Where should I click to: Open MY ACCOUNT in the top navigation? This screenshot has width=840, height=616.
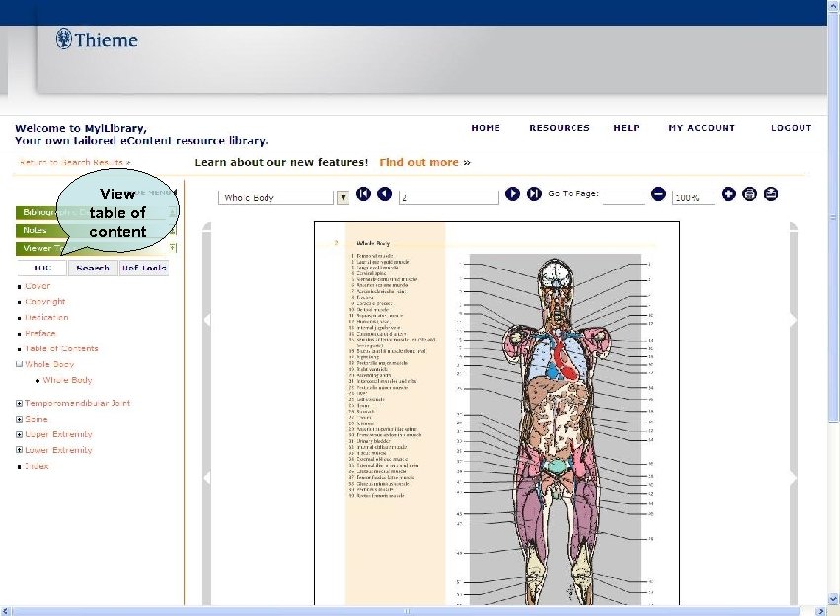tap(702, 128)
